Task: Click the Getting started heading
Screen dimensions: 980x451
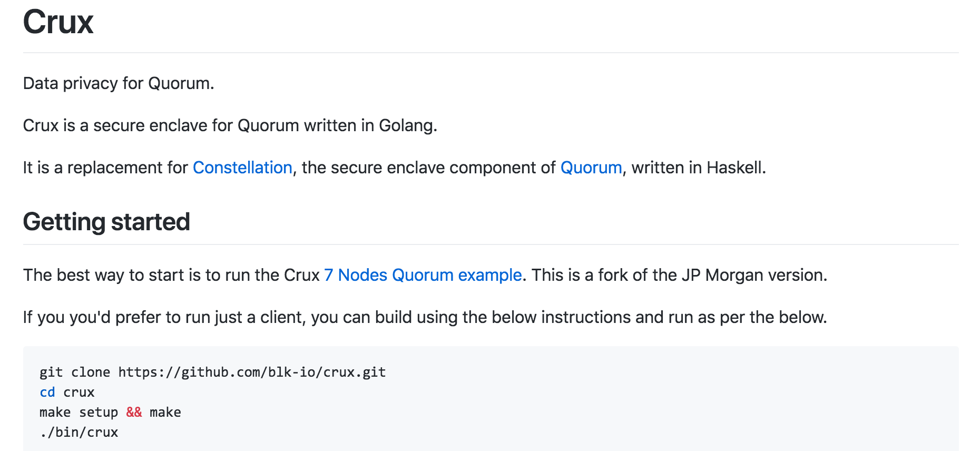Action: [106, 222]
